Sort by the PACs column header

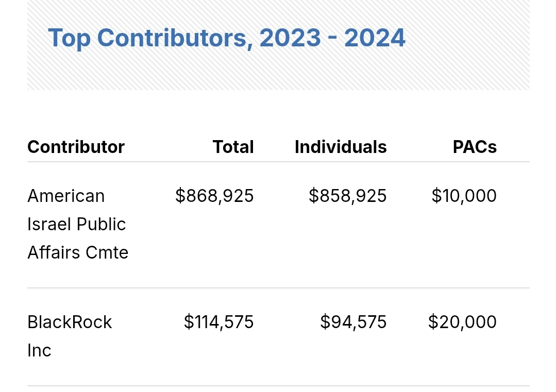point(474,147)
